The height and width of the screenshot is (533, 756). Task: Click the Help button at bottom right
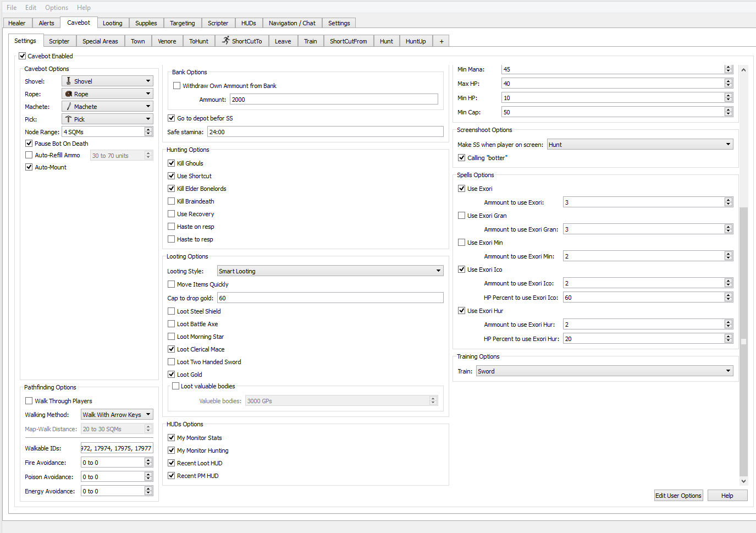click(x=727, y=496)
